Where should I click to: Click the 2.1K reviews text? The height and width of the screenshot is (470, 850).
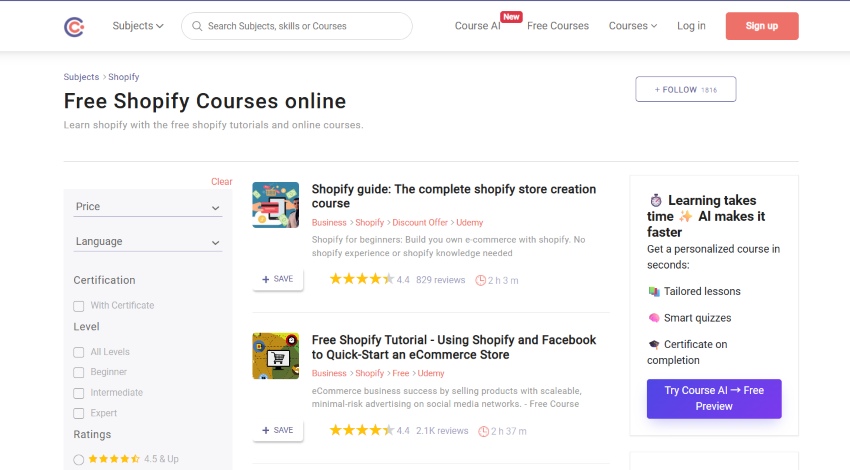(442, 431)
